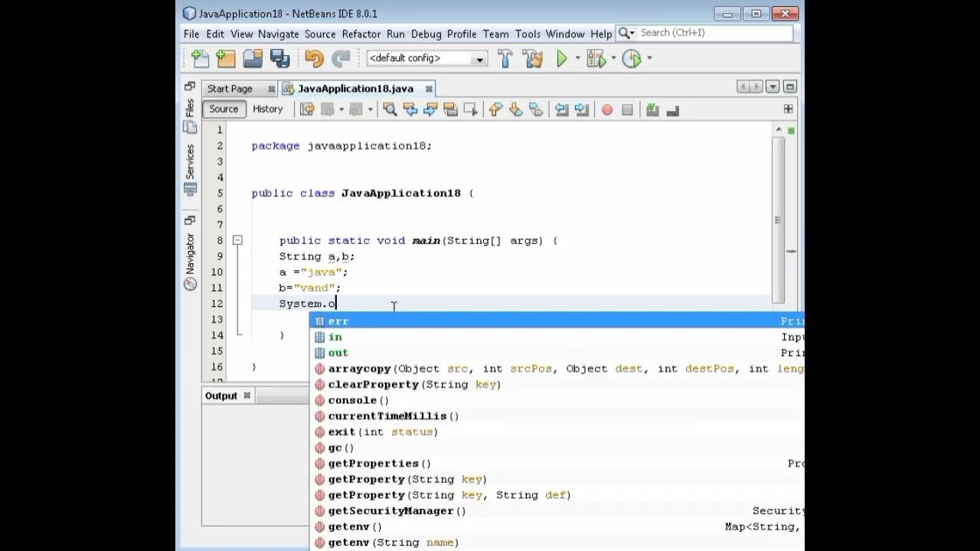Click the Find Selection magnifier icon
The width and height of the screenshot is (980, 551).
pyautogui.click(x=390, y=109)
